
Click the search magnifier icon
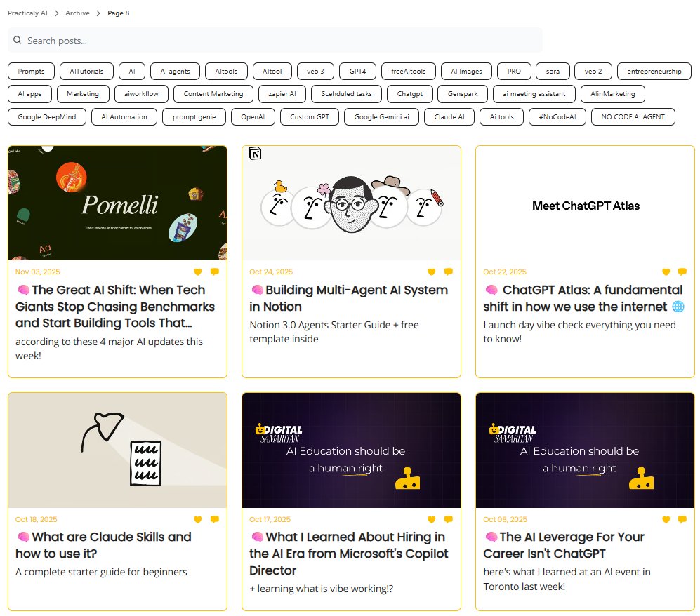tap(18, 40)
